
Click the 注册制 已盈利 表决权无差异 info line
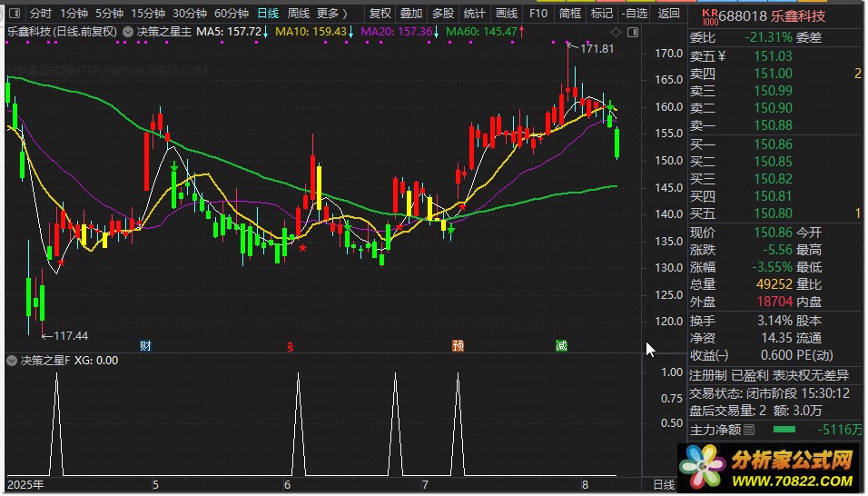click(769, 375)
